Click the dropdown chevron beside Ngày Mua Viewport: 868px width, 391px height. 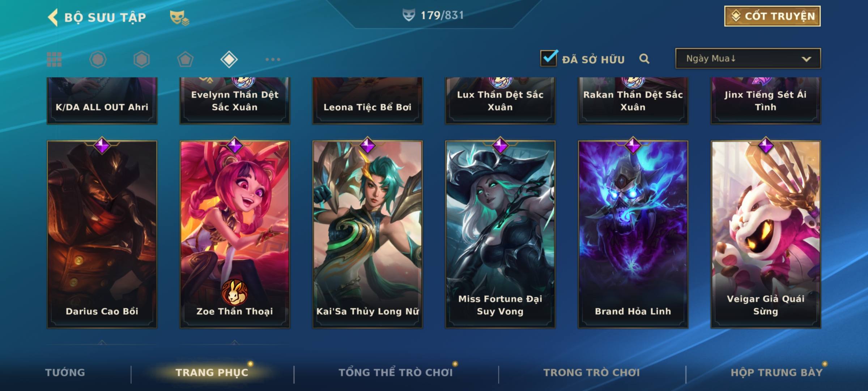(x=807, y=59)
